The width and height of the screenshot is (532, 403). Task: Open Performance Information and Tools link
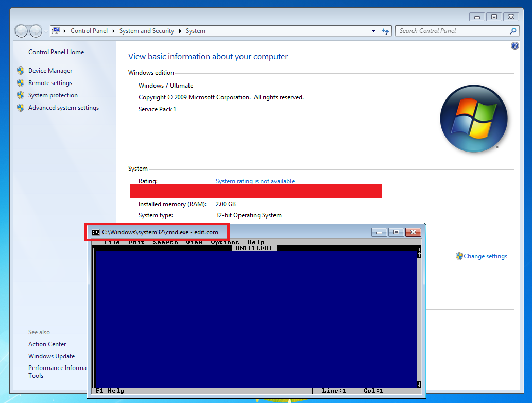[x=57, y=372]
